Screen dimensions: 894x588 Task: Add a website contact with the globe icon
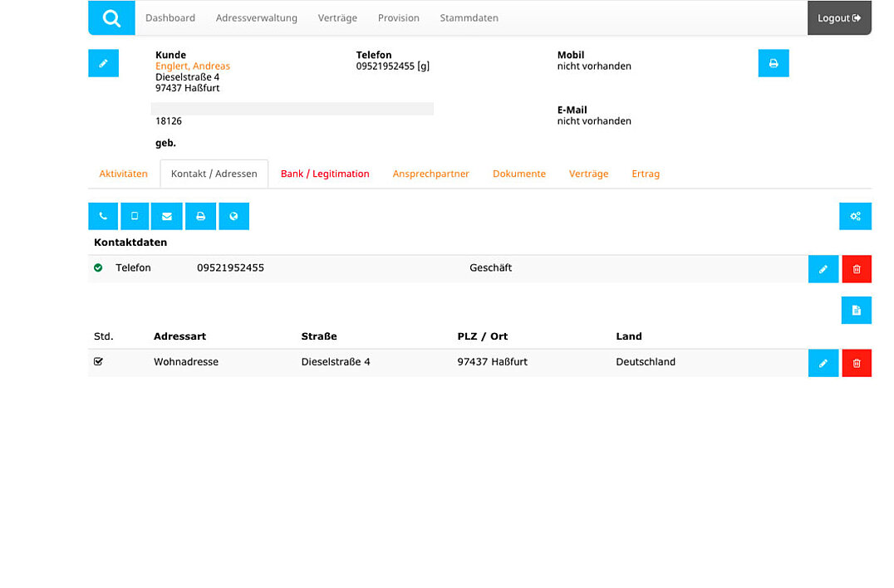click(233, 217)
